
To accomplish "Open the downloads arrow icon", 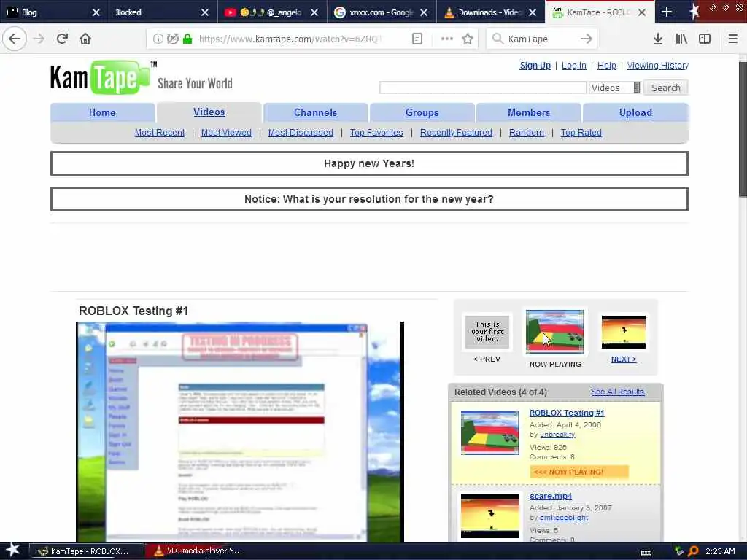I will [x=658, y=39].
